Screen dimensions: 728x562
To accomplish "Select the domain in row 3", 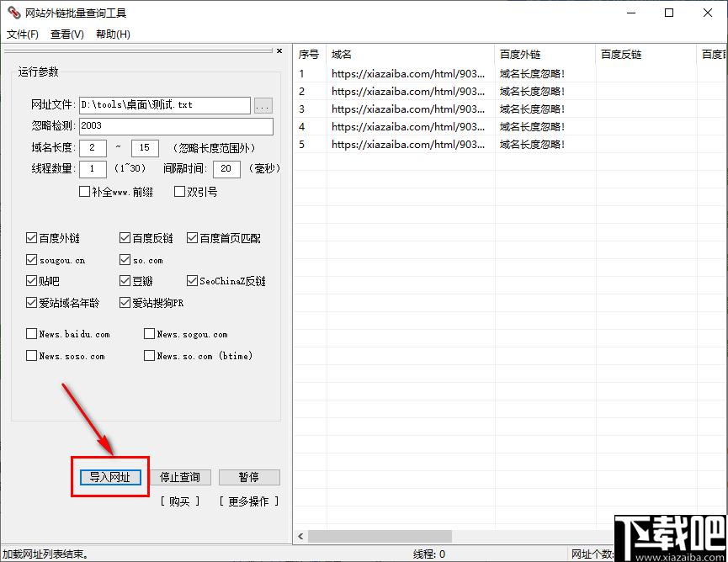I will (408, 109).
